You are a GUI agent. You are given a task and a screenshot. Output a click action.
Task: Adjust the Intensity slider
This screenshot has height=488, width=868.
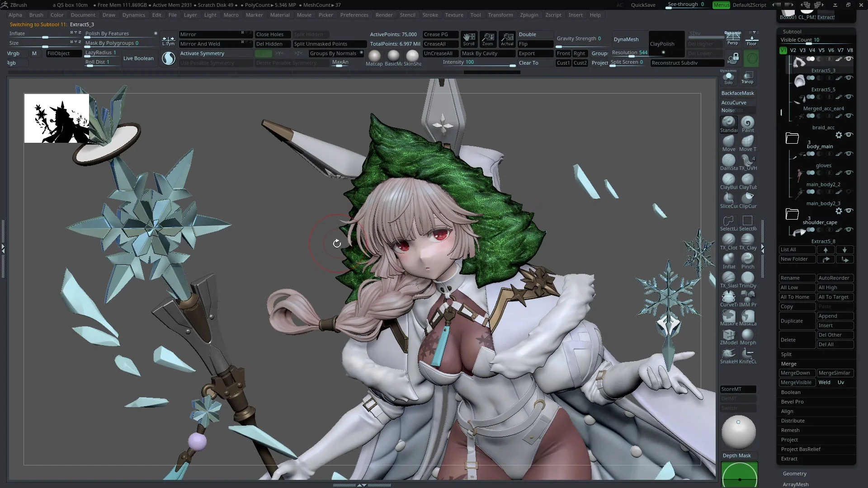[x=479, y=63]
